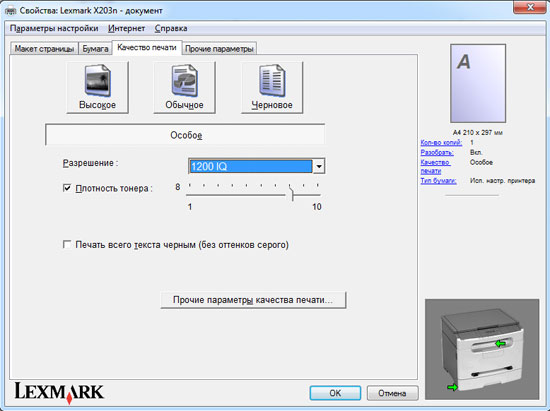Click the printer illustration image
The height and width of the screenshot is (411, 550).
pos(482,349)
